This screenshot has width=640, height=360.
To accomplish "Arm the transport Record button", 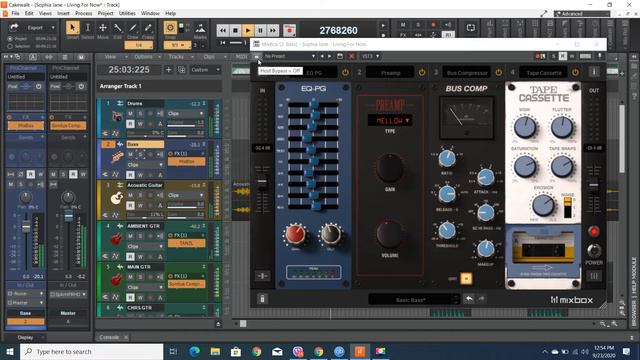I will [289, 30].
